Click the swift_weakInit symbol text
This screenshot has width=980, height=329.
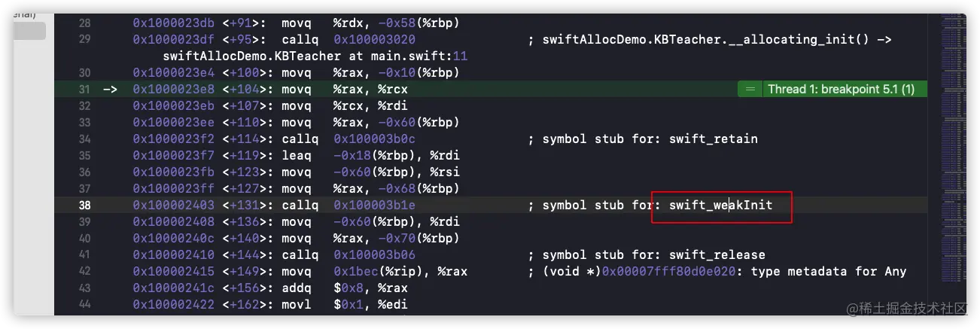pos(720,205)
